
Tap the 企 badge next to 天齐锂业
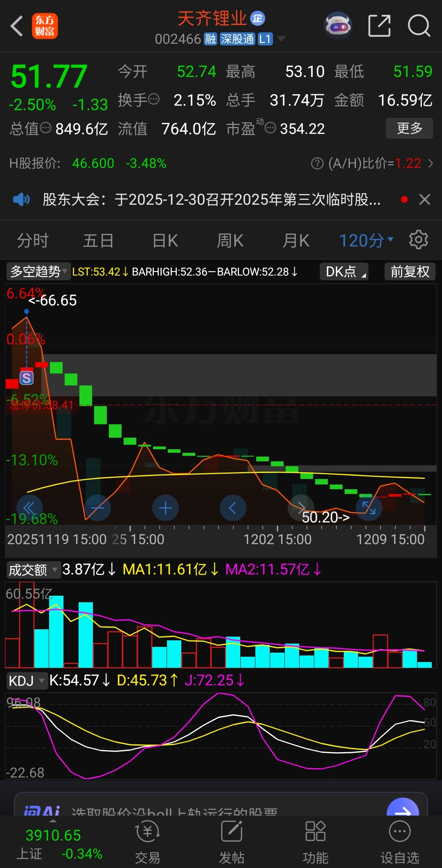258,18
